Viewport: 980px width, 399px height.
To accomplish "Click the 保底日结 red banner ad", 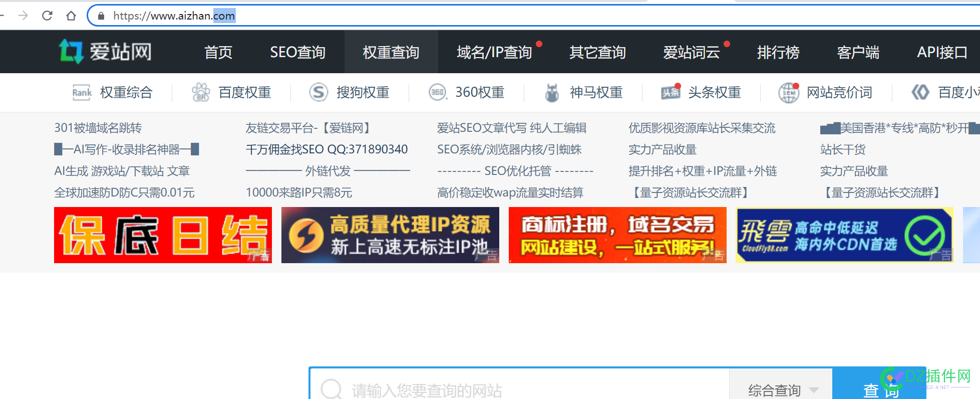I will [x=163, y=235].
